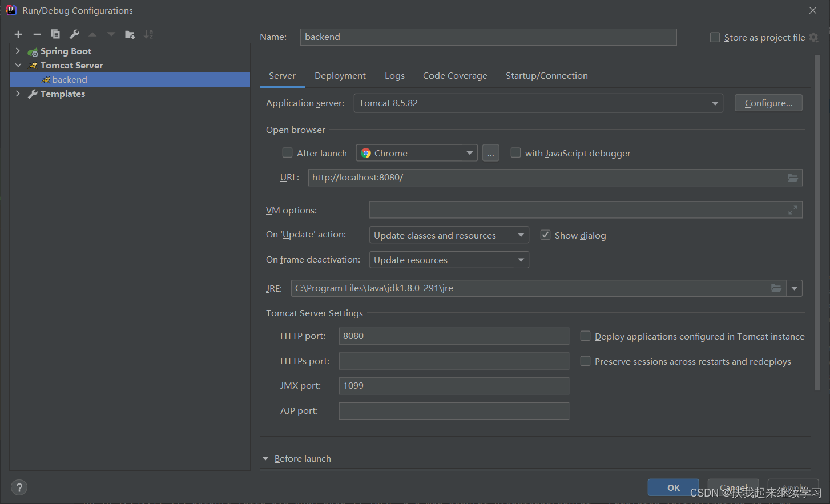Expand VM options field icon

coord(793,210)
